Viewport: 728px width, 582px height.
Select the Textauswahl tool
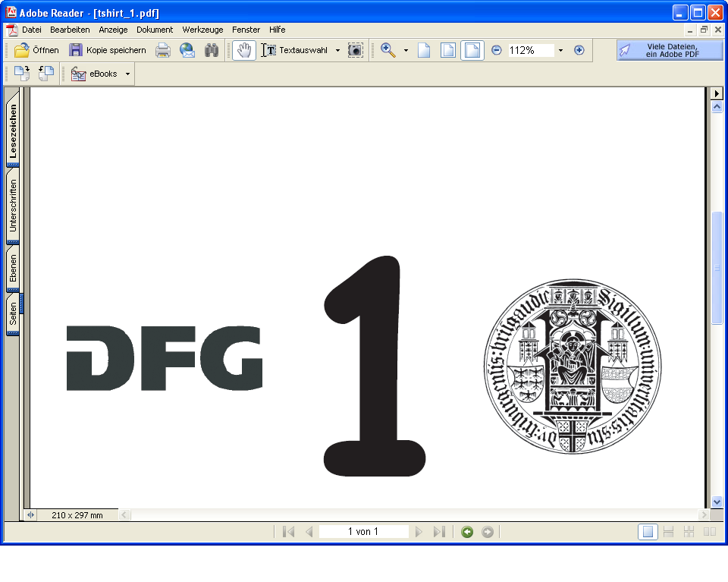295,50
